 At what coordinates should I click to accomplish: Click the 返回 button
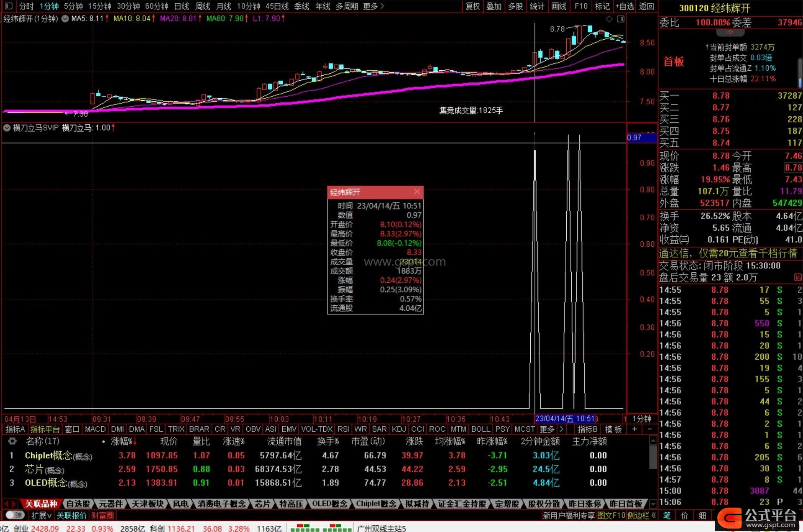(x=647, y=6)
